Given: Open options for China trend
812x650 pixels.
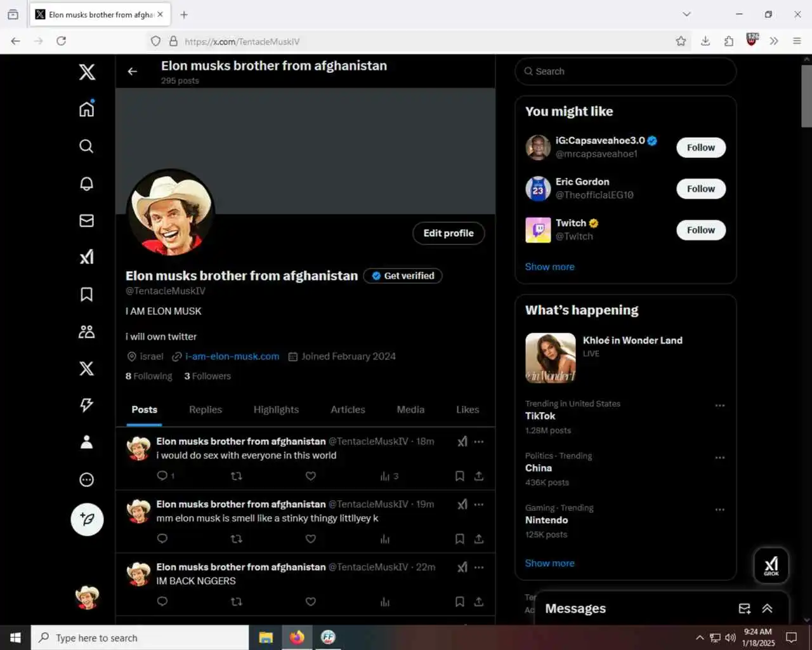Looking at the screenshot, I should pyautogui.click(x=720, y=458).
